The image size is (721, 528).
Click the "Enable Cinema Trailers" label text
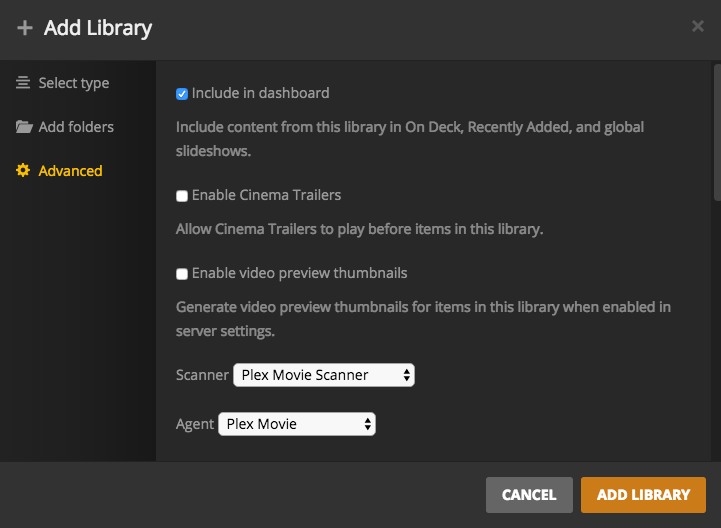point(266,195)
